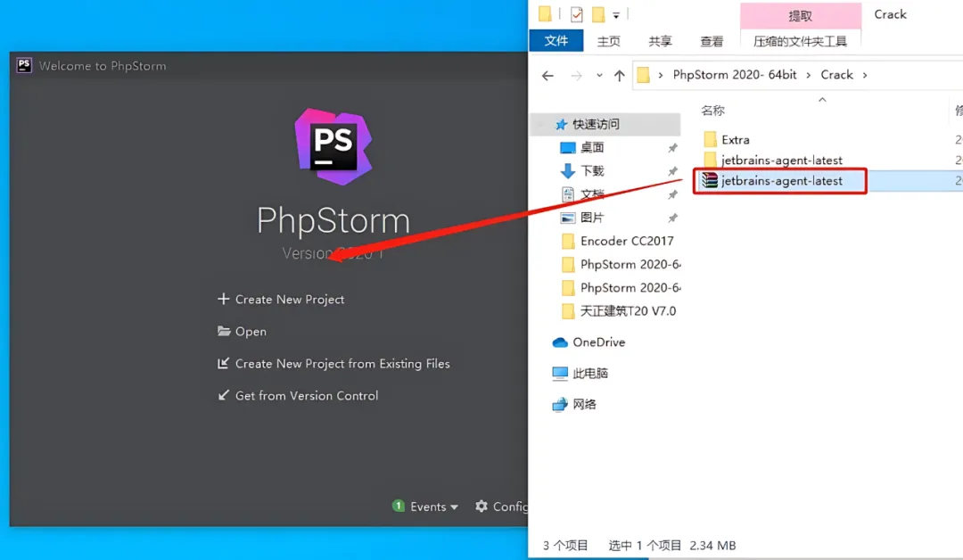Click the Explorer back arrow

pyautogui.click(x=547, y=76)
